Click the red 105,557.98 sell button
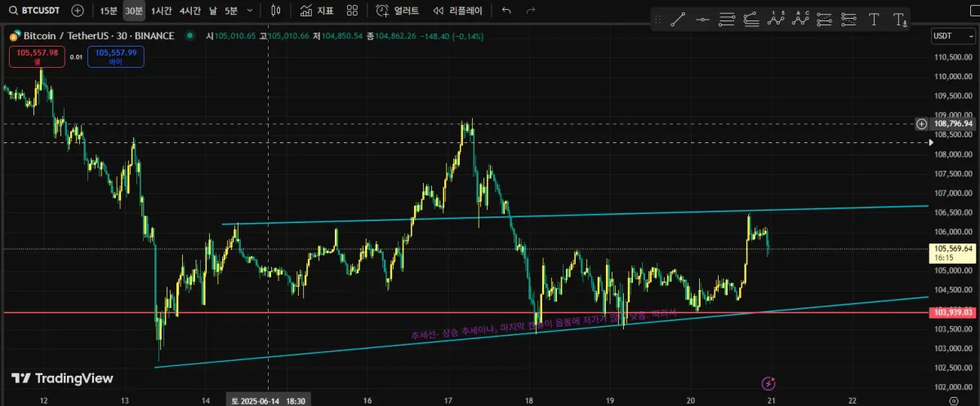 [x=36, y=56]
